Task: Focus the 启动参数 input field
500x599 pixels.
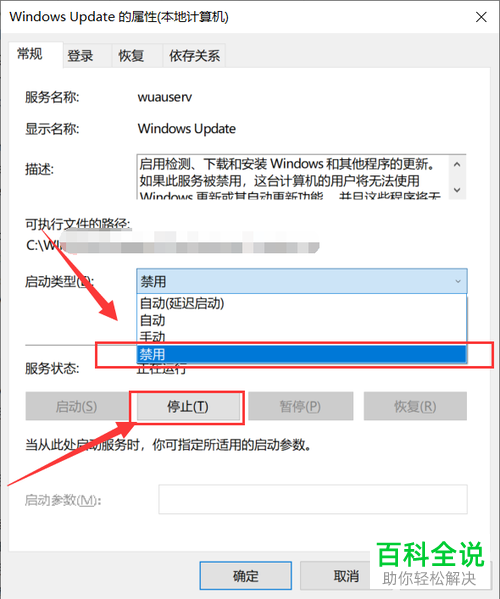Action: [313, 499]
